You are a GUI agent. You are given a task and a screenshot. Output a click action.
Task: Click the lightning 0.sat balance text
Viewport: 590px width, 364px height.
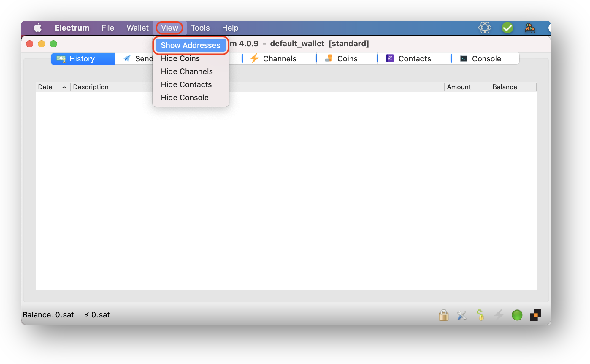[97, 315]
